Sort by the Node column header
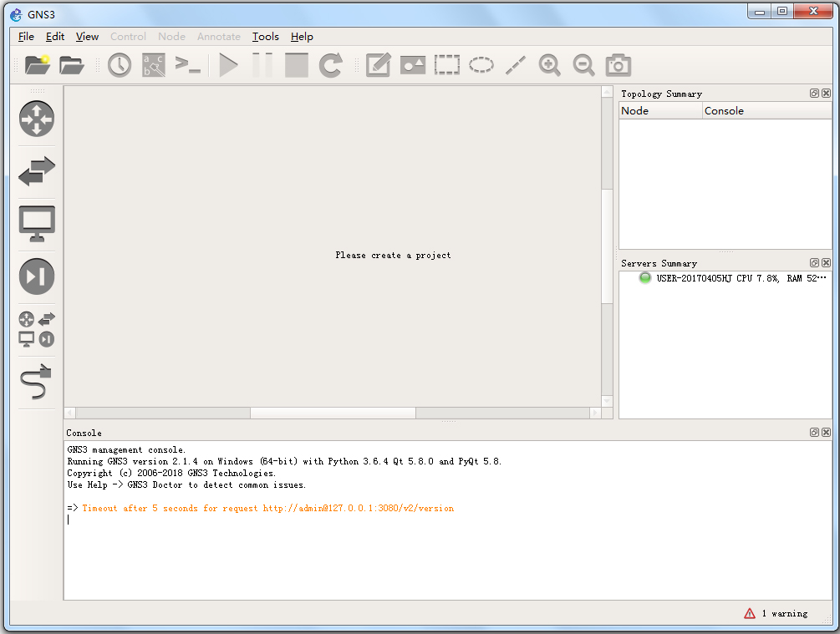 point(660,111)
